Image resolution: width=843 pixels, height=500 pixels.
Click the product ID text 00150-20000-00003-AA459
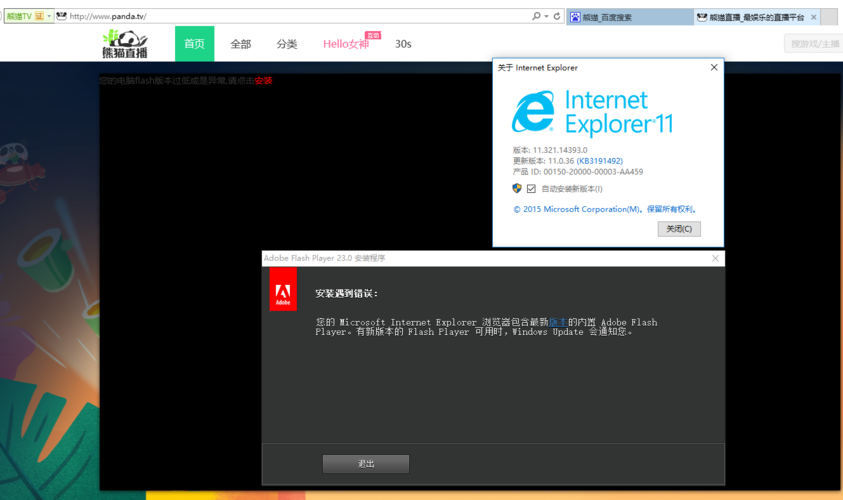(x=593, y=172)
